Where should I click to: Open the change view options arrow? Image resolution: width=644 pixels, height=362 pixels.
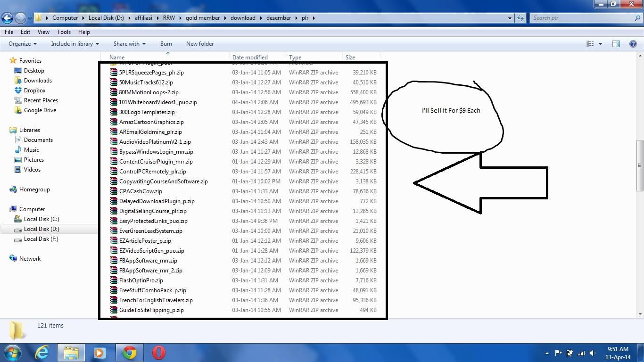point(600,44)
